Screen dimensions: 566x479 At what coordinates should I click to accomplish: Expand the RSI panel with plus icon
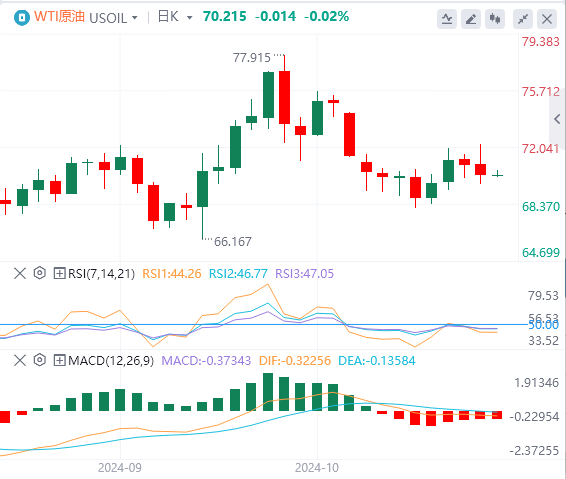click(x=59, y=273)
